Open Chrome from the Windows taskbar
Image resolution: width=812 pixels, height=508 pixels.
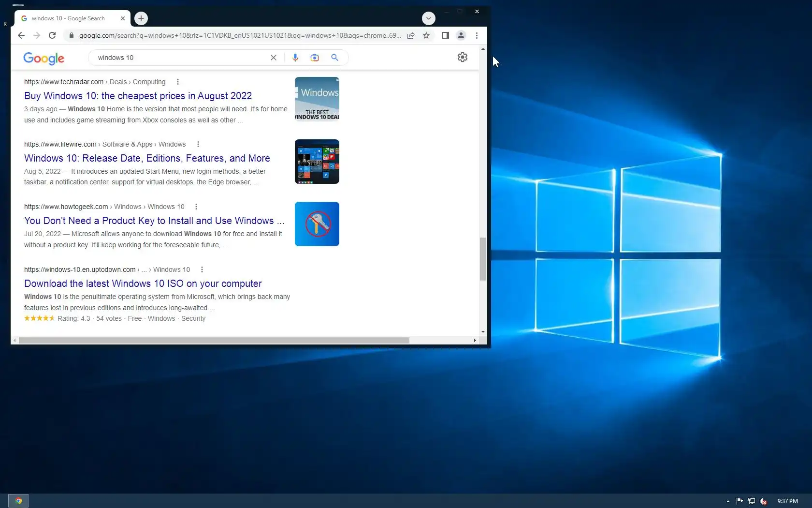point(18,501)
